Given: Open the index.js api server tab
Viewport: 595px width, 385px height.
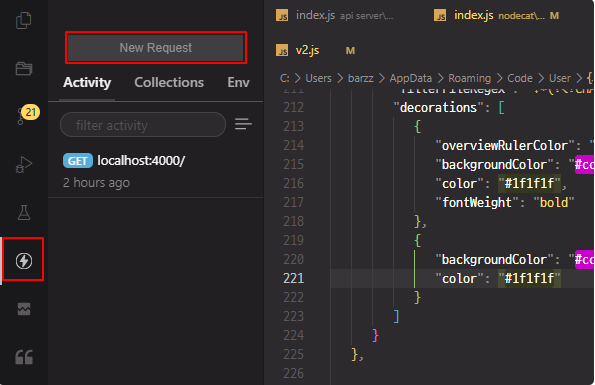Looking at the screenshot, I should pos(335,16).
